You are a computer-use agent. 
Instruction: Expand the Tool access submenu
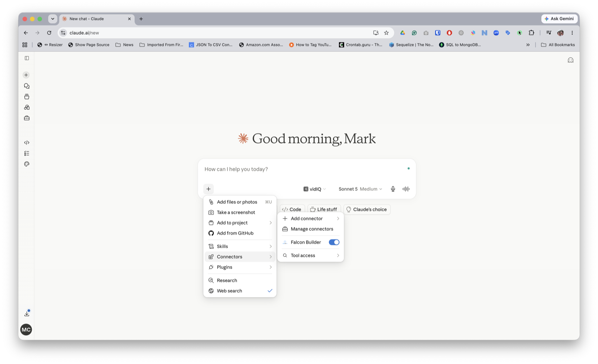click(x=311, y=256)
